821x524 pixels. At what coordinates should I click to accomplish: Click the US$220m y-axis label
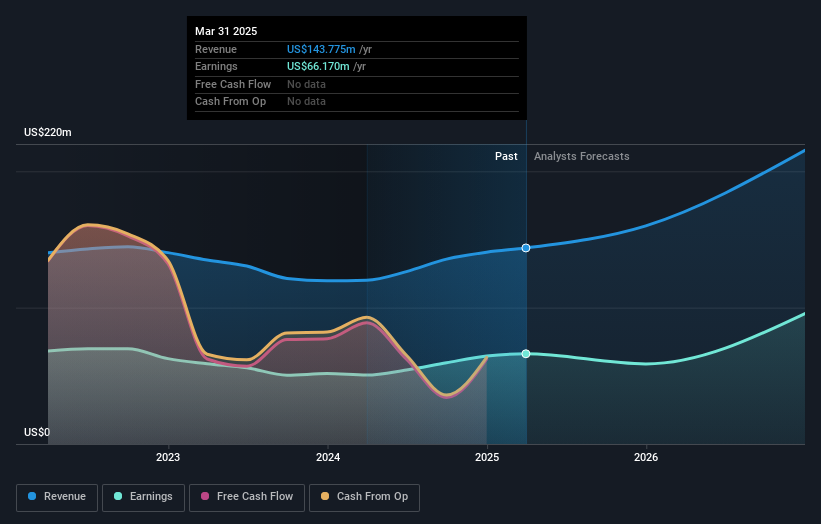pos(48,132)
